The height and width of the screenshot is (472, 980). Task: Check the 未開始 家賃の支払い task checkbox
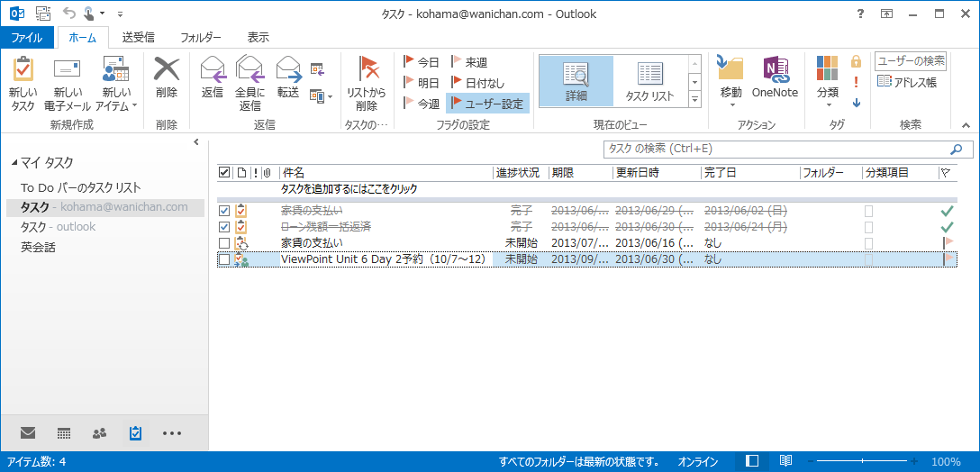pos(224,242)
